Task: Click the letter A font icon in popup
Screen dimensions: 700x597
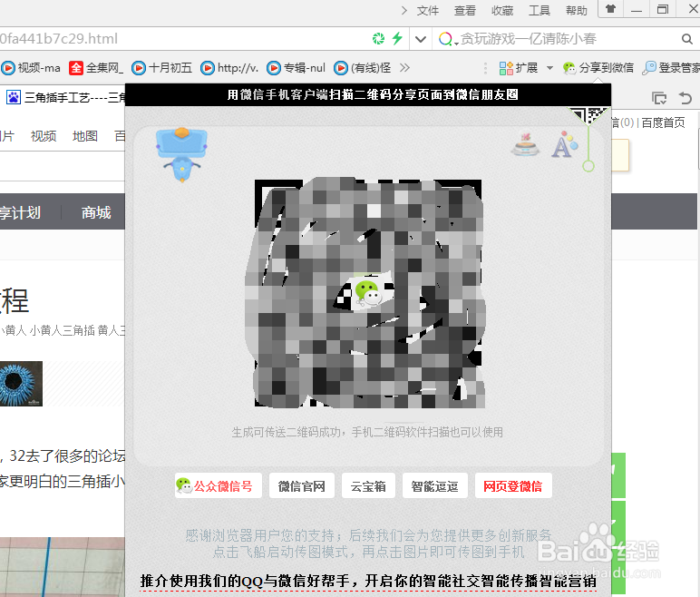Action: point(564,145)
